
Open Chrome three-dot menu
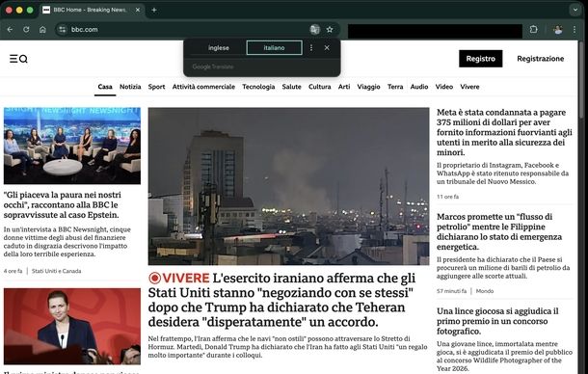pos(575,29)
